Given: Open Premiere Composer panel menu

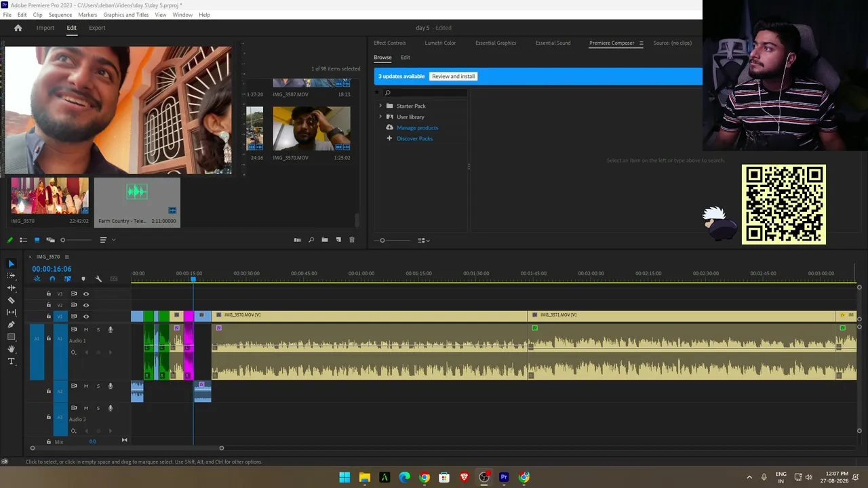Looking at the screenshot, I should point(641,43).
